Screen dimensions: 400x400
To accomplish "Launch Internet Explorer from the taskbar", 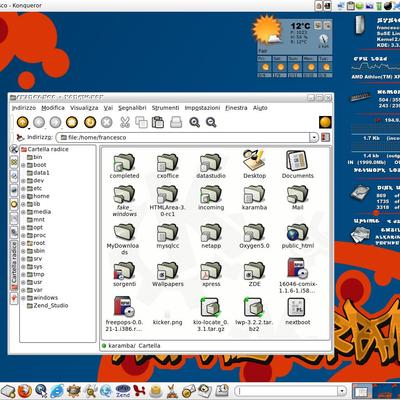I will pos(57,391).
